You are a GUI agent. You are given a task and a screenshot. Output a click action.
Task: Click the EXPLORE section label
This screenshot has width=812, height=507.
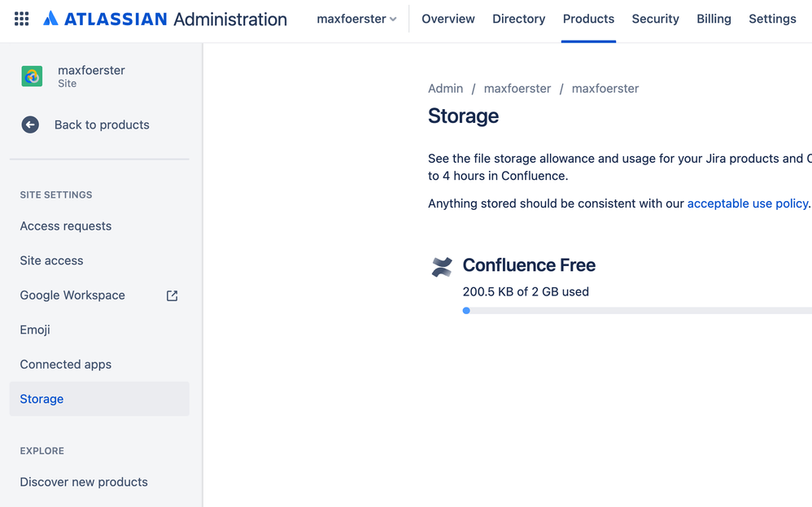[42, 451]
